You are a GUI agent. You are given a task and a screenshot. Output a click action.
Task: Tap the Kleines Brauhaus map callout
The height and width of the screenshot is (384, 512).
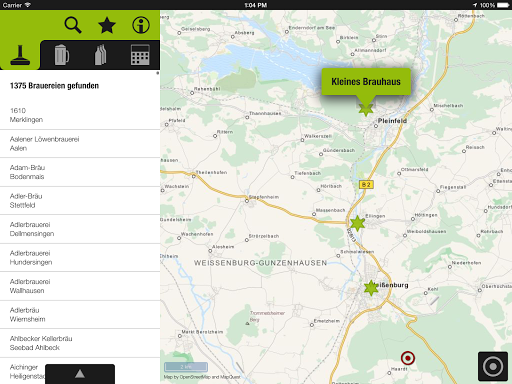tap(366, 82)
